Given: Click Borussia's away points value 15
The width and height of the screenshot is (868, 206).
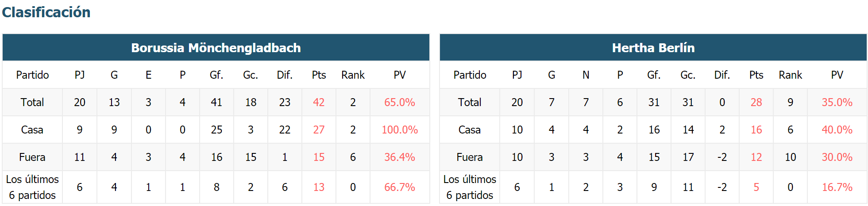Looking at the screenshot, I should [319, 157].
